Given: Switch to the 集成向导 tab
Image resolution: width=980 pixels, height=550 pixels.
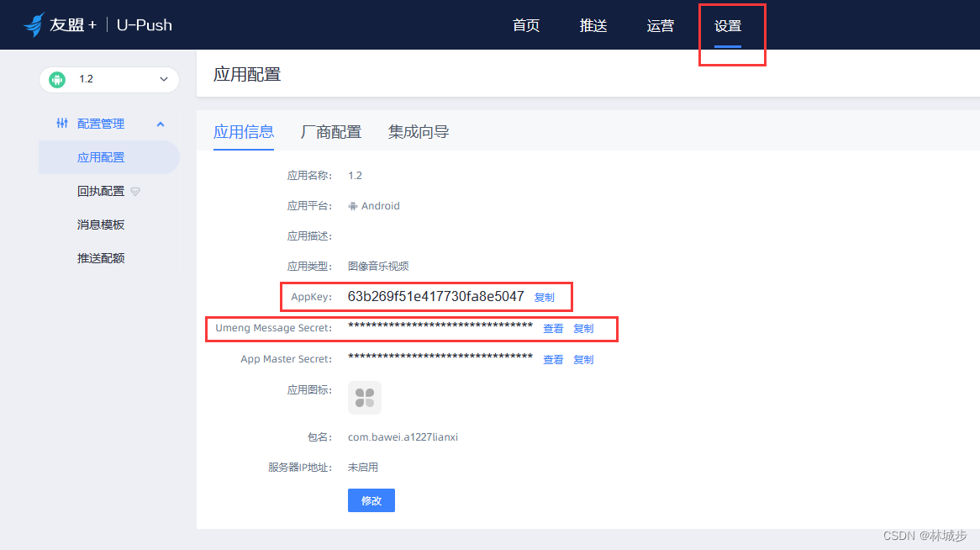Looking at the screenshot, I should [x=418, y=131].
